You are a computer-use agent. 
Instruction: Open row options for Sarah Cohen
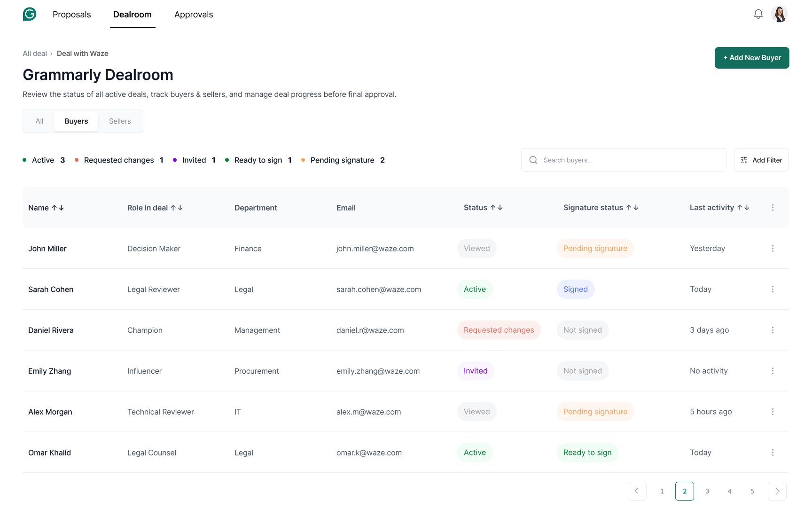pyautogui.click(x=773, y=289)
